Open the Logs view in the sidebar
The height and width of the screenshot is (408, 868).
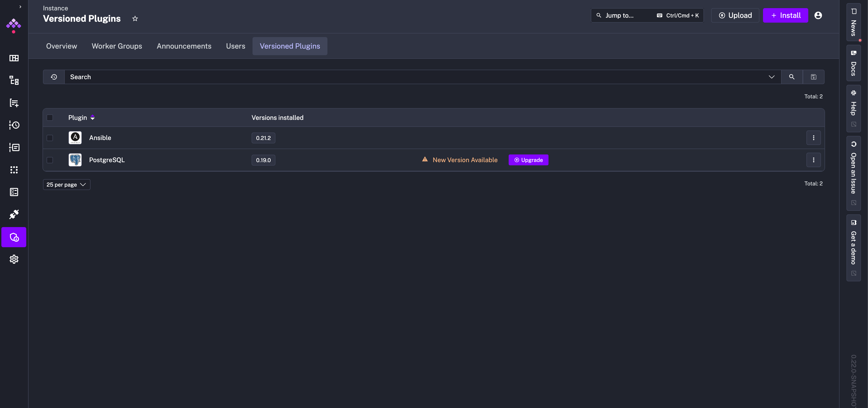pyautogui.click(x=14, y=147)
